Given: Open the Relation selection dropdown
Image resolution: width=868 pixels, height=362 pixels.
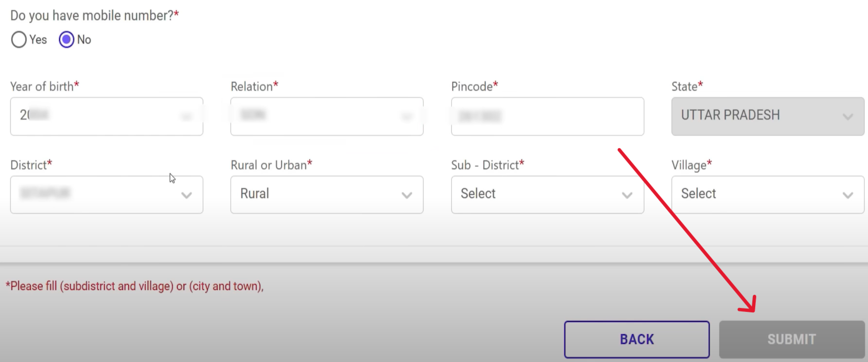Looking at the screenshot, I should [x=326, y=117].
